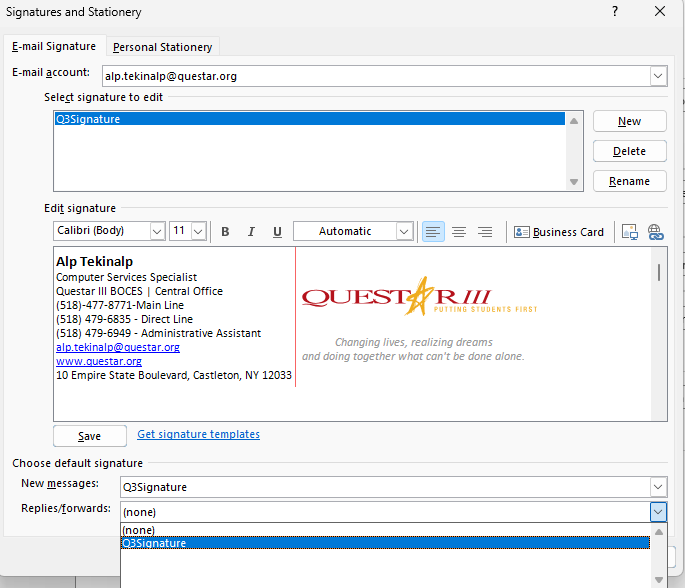Click the Administrative Assistant phone line
The image size is (685, 588).
158,333
